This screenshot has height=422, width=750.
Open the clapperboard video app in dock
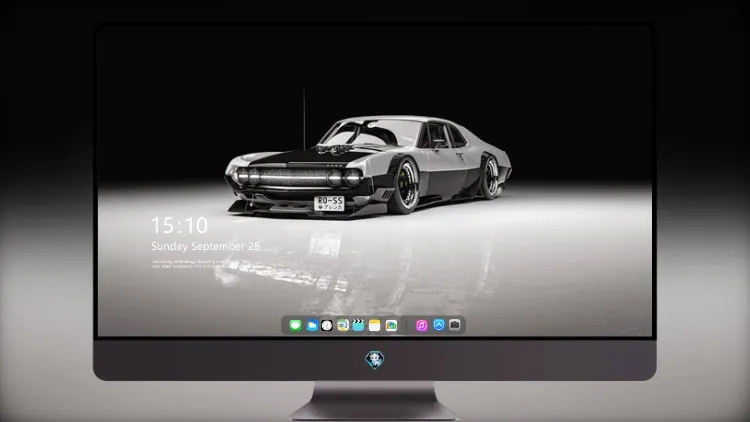coord(358,325)
